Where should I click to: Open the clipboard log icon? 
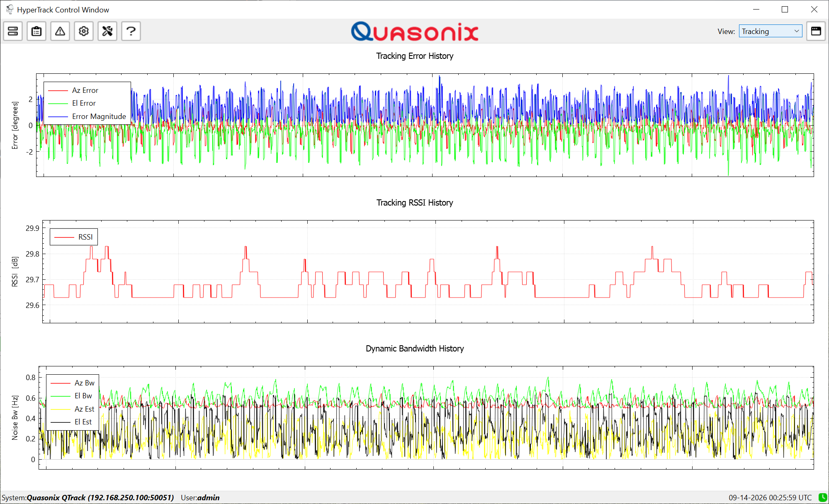pyautogui.click(x=36, y=31)
